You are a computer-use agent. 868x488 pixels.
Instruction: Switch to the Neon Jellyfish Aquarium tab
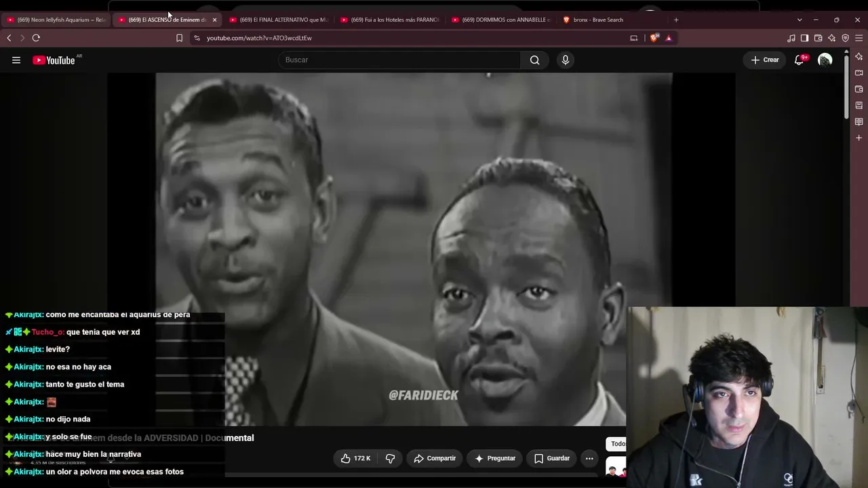point(56,20)
